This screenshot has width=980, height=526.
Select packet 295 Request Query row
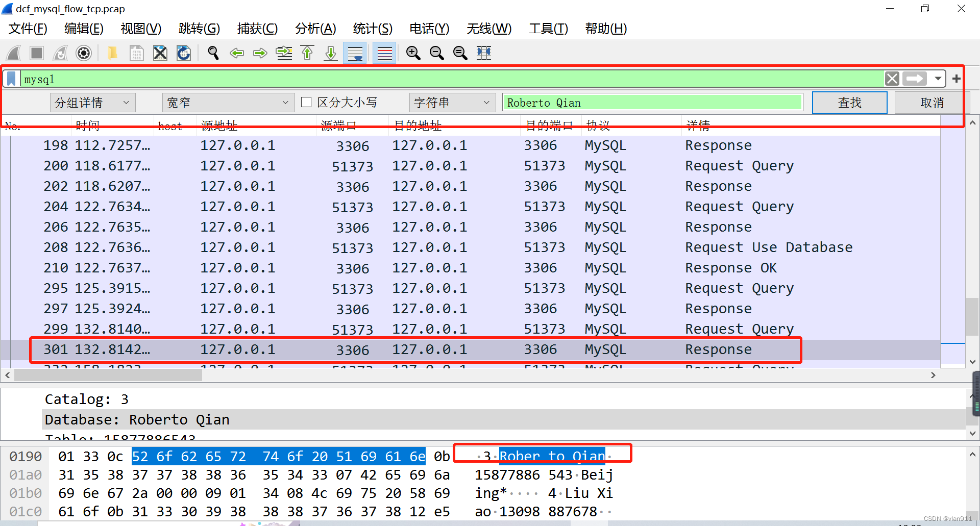[x=470, y=288]
